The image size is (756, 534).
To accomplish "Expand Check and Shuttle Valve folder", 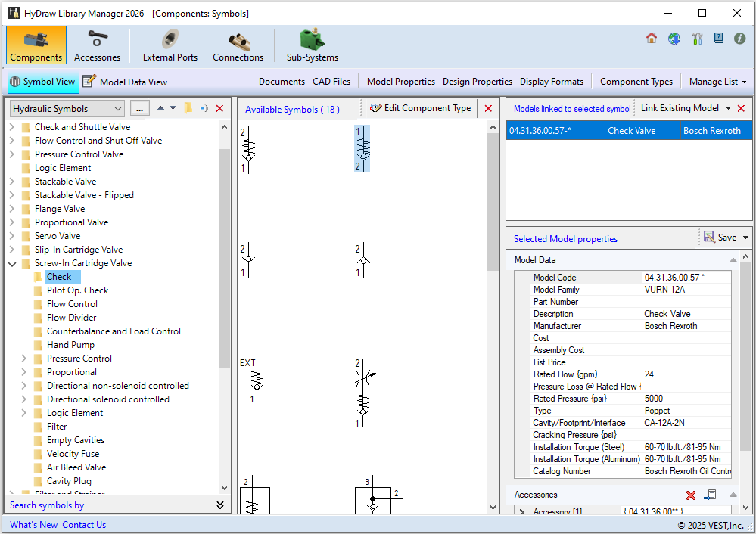I will (13, 127).
